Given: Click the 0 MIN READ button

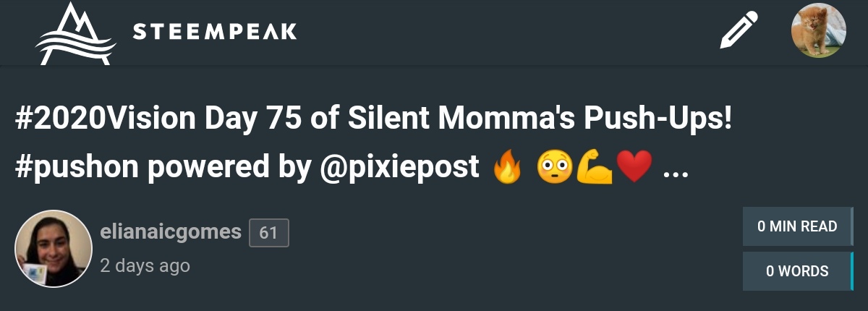Looking at the screenshot, I should tap(797, 226).
